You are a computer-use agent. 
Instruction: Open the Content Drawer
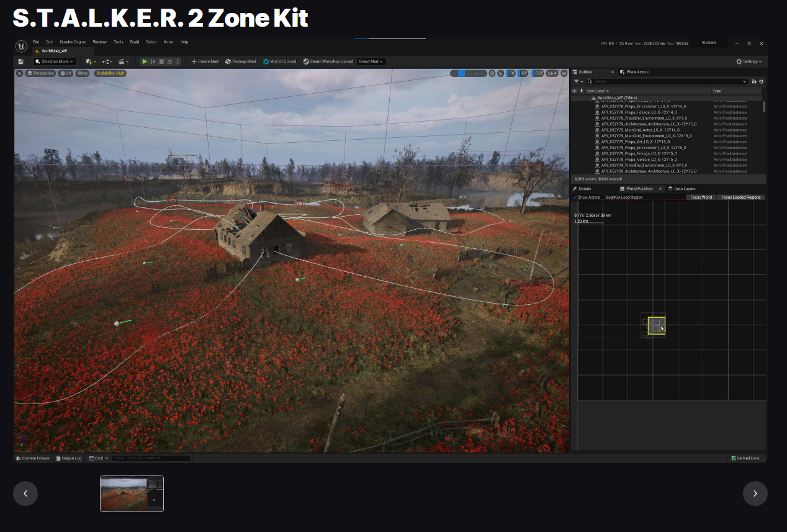tap(34, 458)
